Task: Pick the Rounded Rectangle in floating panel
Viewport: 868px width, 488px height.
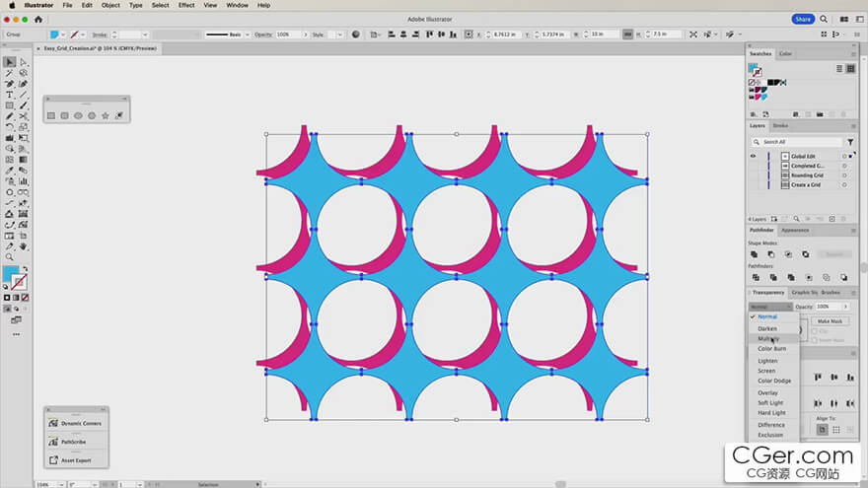Action: point(65,115)
